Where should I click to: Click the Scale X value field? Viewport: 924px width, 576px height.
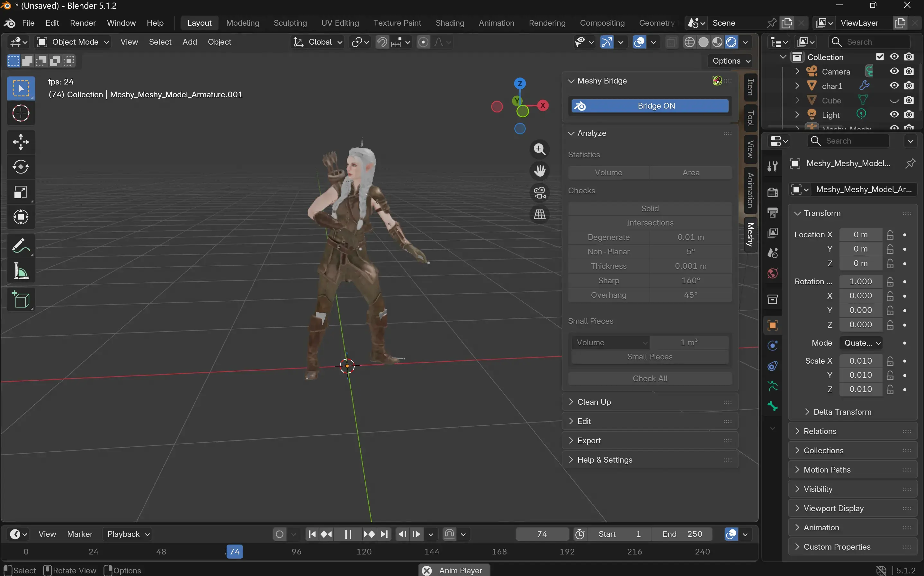[x=861, y=361]
